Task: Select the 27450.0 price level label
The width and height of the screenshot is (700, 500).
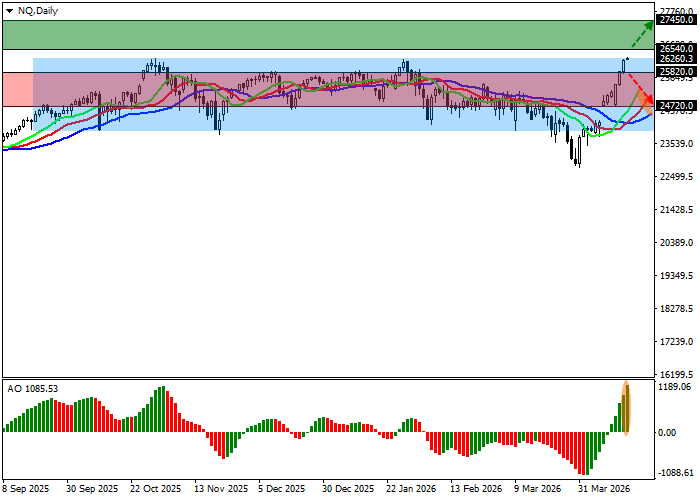Action: [676, 19]
